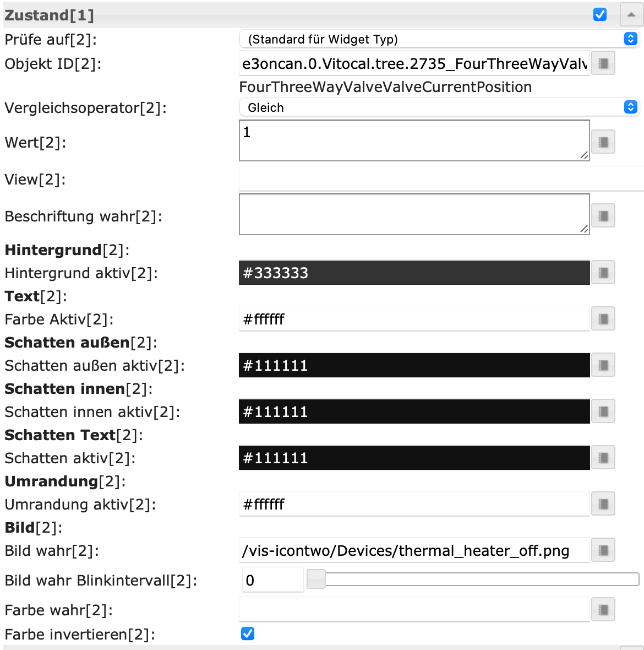Collapse the Zustand[1] section with arrow

631,15
